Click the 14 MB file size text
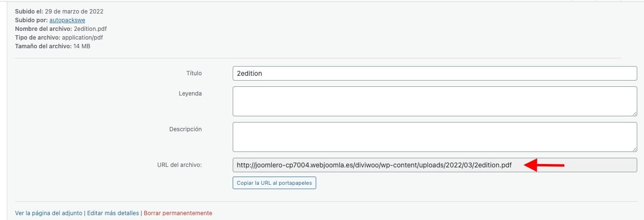The image size is (644, 220). pyautogui.click(x=82, y=46)
